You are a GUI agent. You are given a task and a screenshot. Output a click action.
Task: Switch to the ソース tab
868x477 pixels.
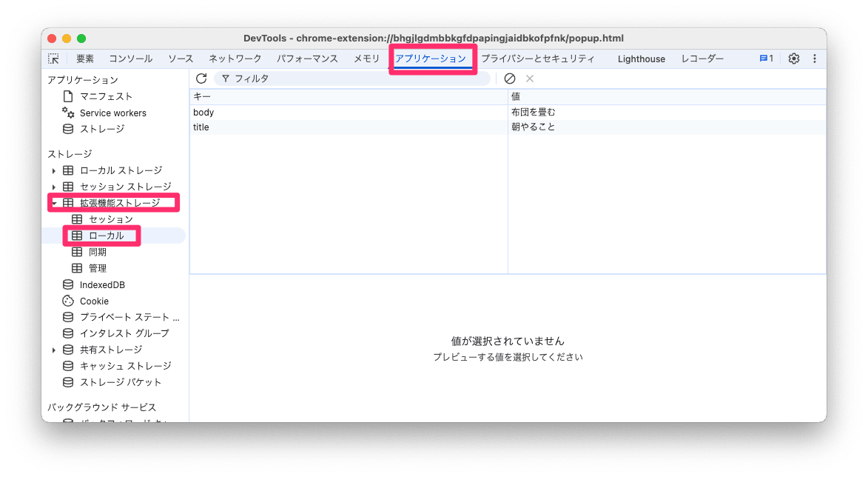click(x=181, y=59)
